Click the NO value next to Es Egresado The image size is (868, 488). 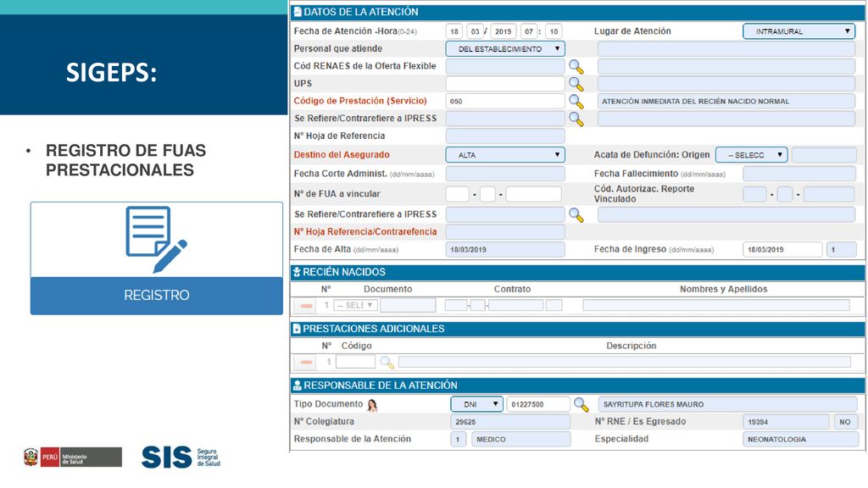(x=845, y=422)
